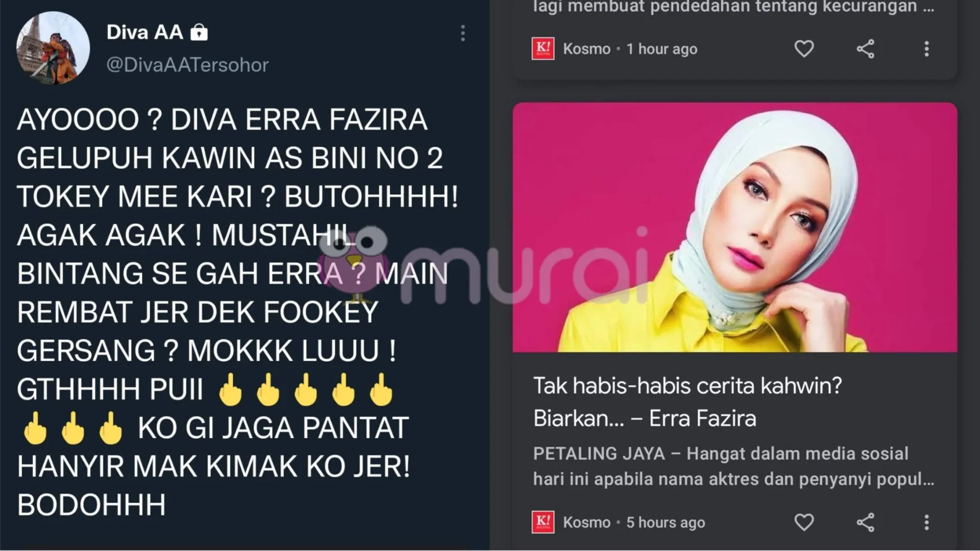Click Kosmo logo on 1 hour ago card
Image resolution: width=980 pixels, height=551 pixels.
pyautogui.click(x=543, y=49)
